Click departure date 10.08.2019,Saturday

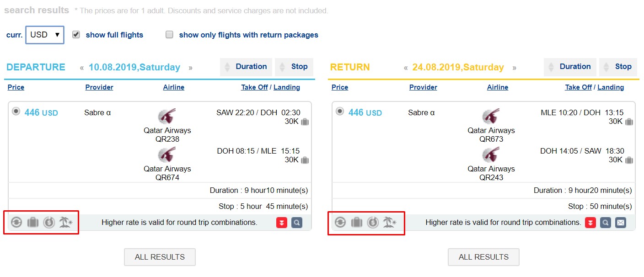(x=134, y=67)
